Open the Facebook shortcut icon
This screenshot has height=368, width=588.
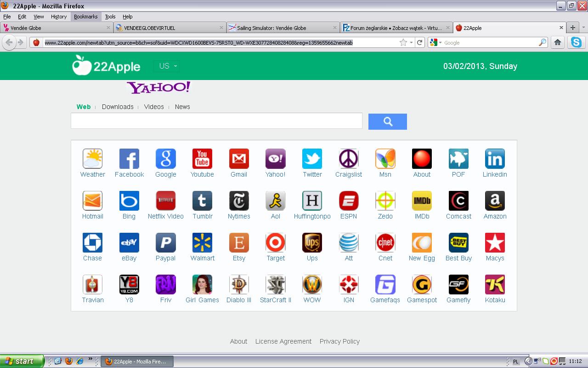[129, 159]
